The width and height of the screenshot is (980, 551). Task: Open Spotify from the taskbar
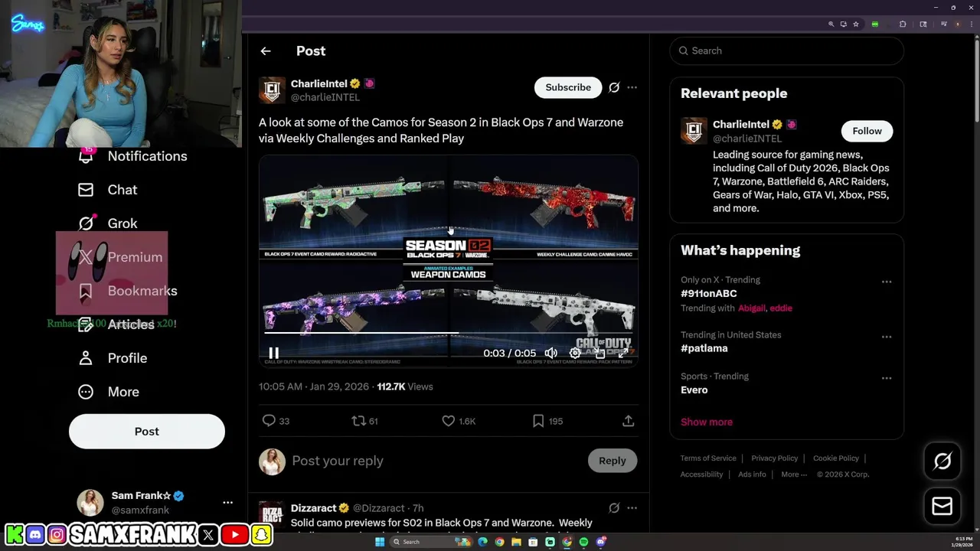coord(583,542)
